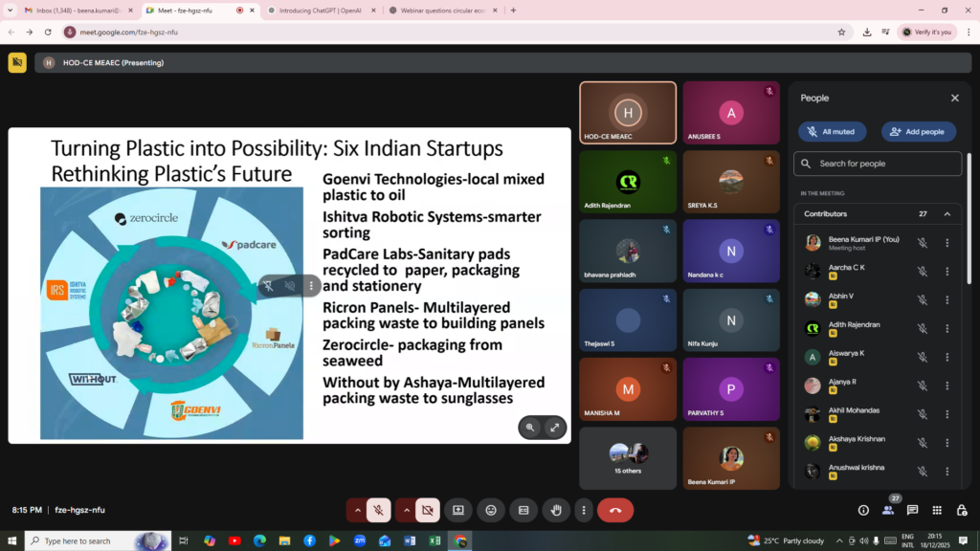The height and width of the screenshot is (551, 980).
Task: Open audio settings arrow beside microphone
Action: point(357,510)
